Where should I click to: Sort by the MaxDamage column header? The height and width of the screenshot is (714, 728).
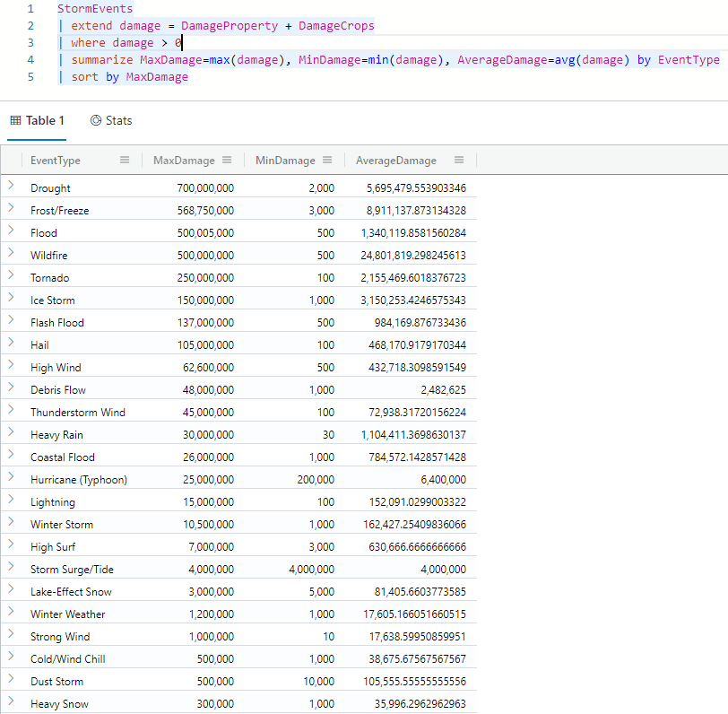[x=184, y=161]
